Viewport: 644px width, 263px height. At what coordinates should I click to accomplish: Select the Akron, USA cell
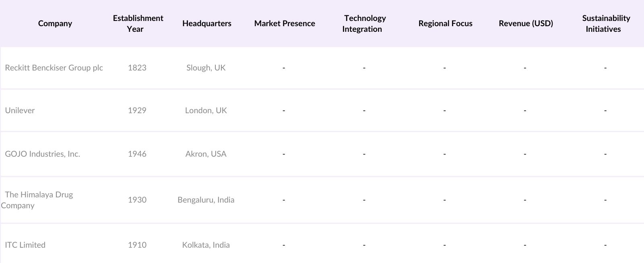click(206, 154)
